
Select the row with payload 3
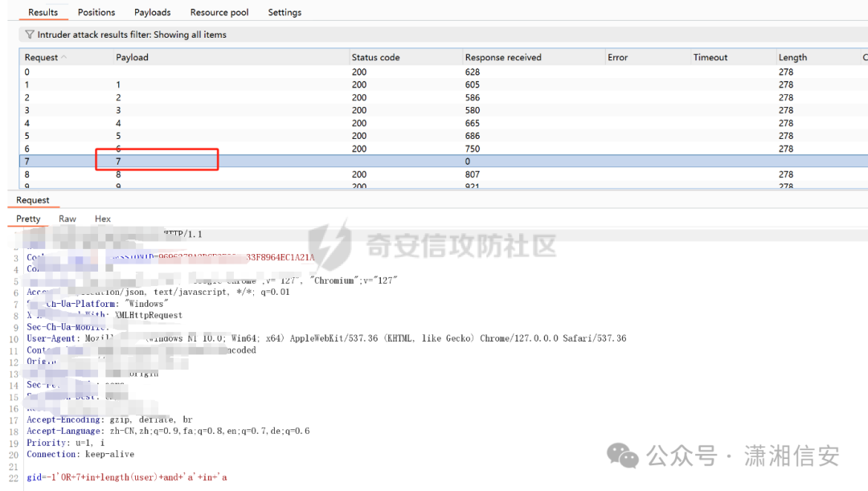(443, 110)
